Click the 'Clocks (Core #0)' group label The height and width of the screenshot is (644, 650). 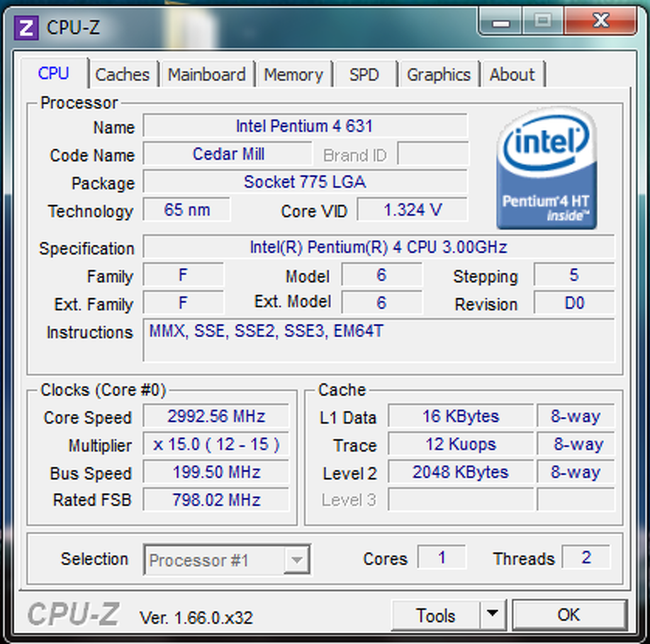(103, 390)
